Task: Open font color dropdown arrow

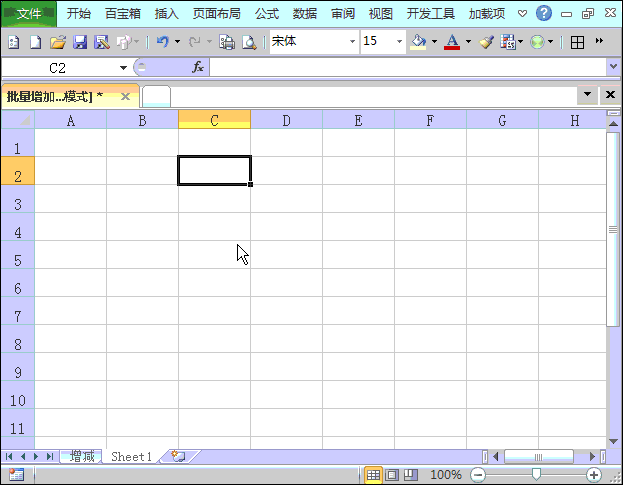Action: [468, 41]
